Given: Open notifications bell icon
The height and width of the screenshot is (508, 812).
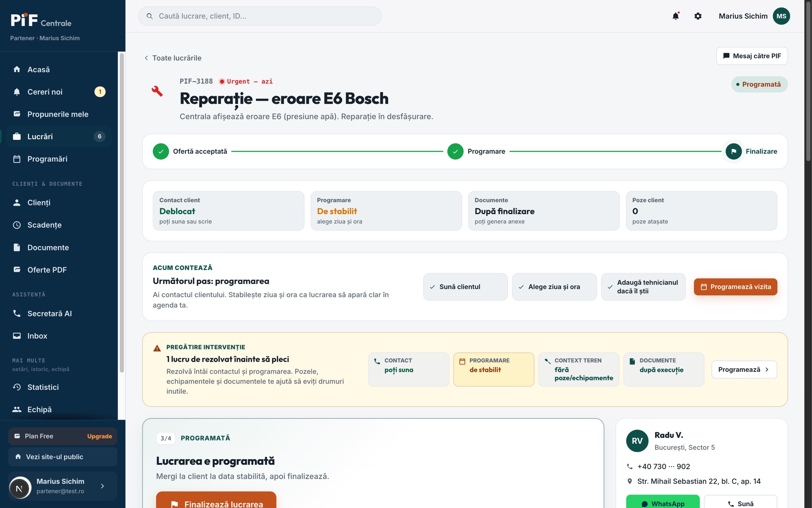Looking at the screenshot, I should (676, 16).
